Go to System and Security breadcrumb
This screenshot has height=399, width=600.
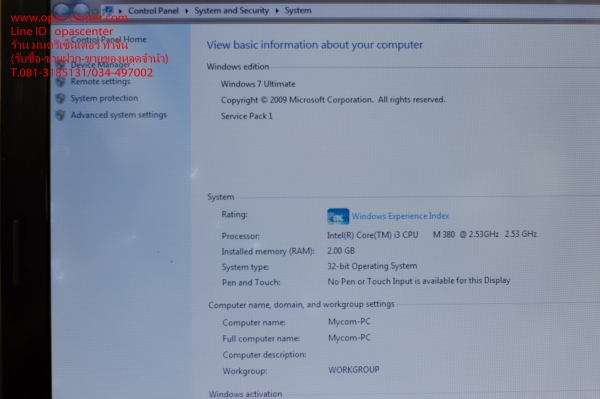point(232,11)
